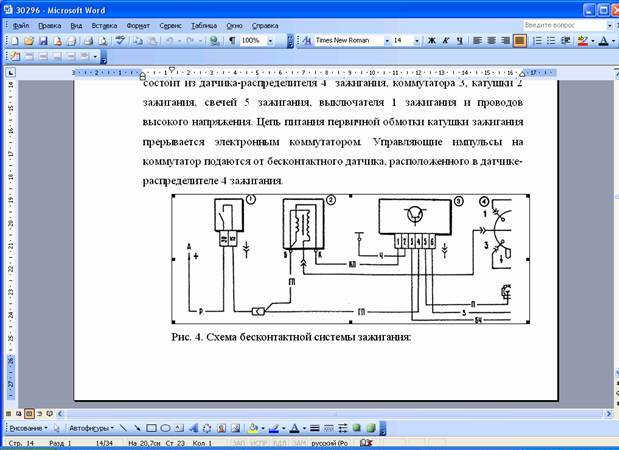619x450 pixels.
Task: Create a new blank document
Action: pos(14,41)
